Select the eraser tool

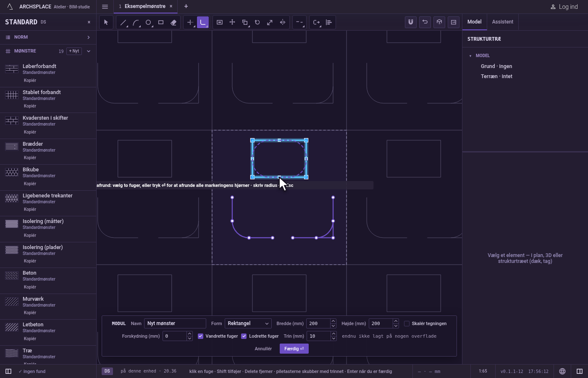[173, 22]
